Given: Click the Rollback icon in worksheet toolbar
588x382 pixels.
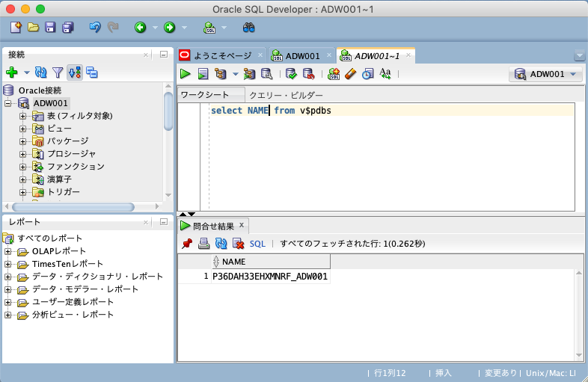Looking at the screenshot, I should pyautogui.click(x=307, y=73).
